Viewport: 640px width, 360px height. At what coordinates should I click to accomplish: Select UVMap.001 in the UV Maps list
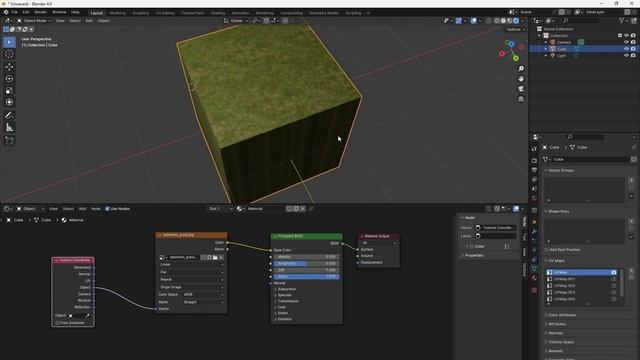(x=578, y=279)
